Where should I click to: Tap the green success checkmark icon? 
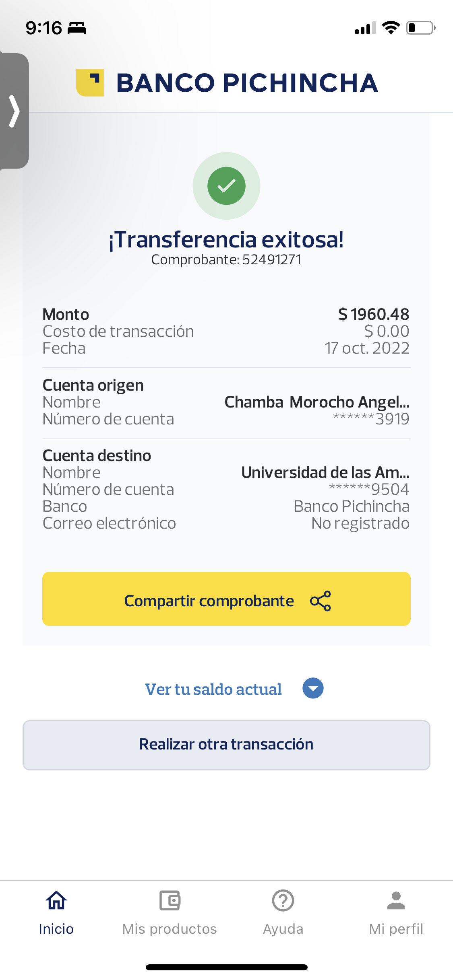226,186
